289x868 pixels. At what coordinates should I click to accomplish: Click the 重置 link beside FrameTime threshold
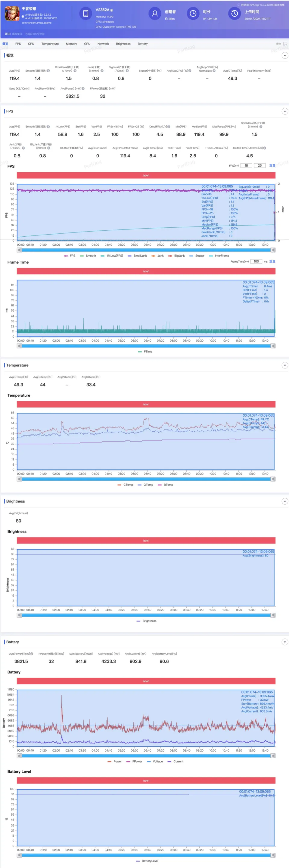coord(272,261)
